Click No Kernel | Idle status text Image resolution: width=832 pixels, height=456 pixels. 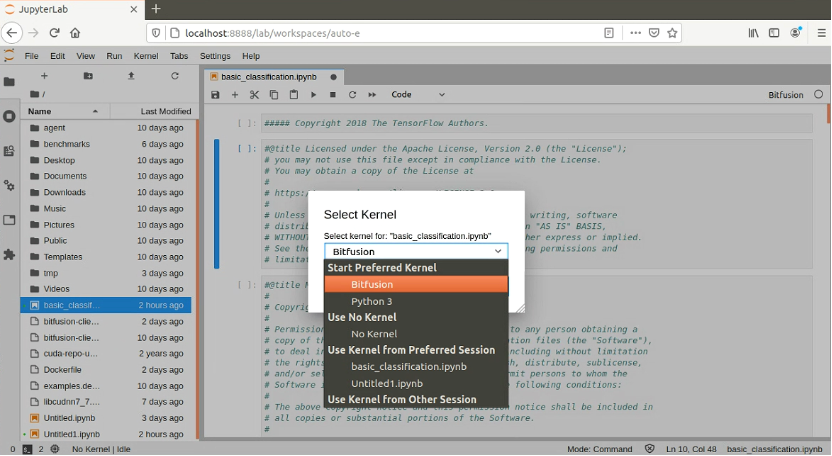pos(101,450)
